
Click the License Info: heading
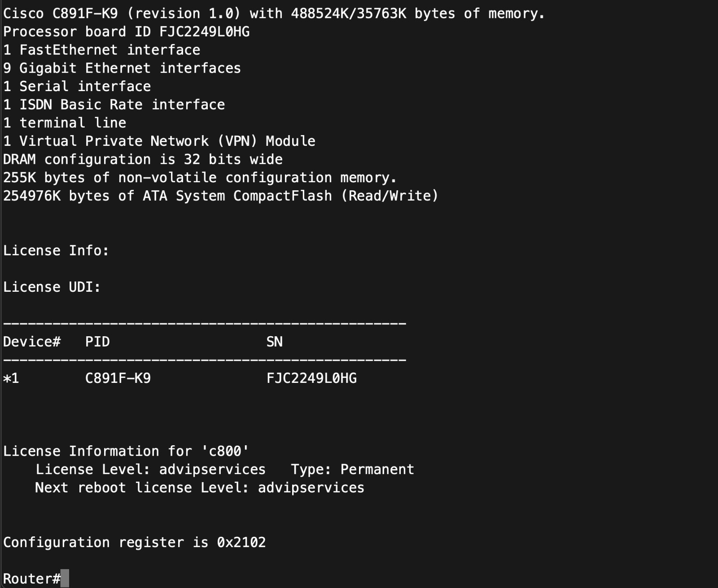pos(56,250)
